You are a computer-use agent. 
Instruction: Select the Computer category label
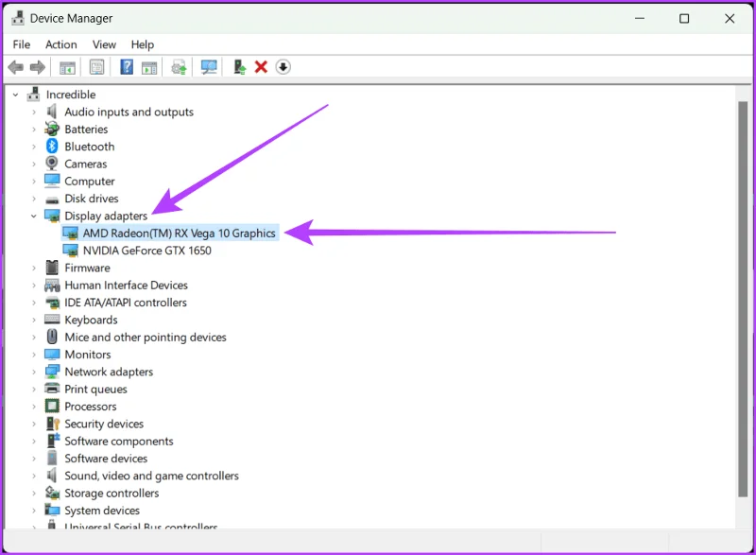[x=90, y=182]
